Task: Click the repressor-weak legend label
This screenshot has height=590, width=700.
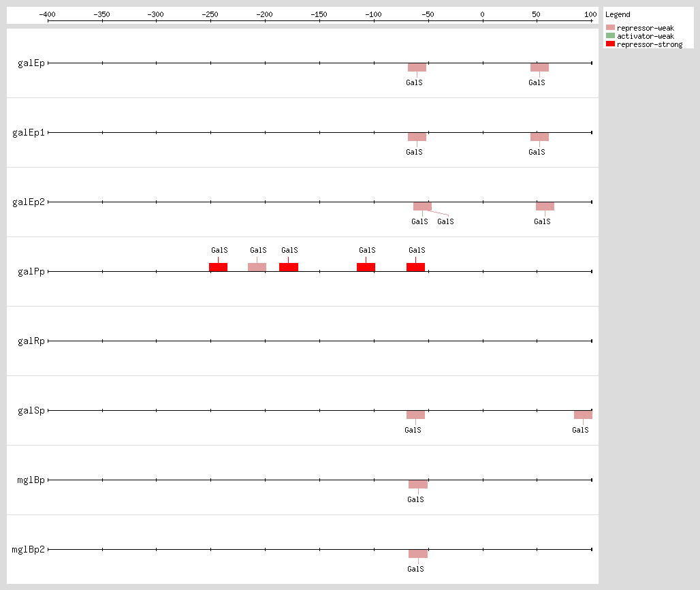Action: [646, 28]
